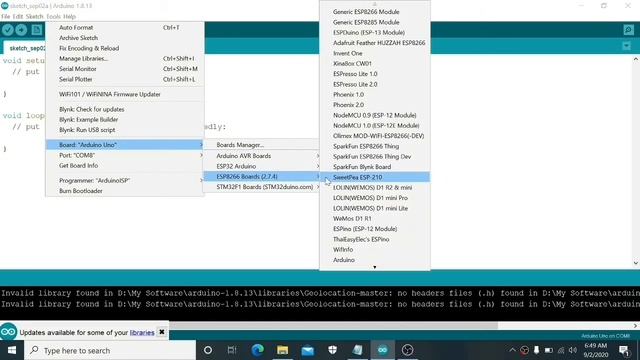
Task: Click the console horizontal scrollbar
Action: pyautogui.click(x=333, y=326)
